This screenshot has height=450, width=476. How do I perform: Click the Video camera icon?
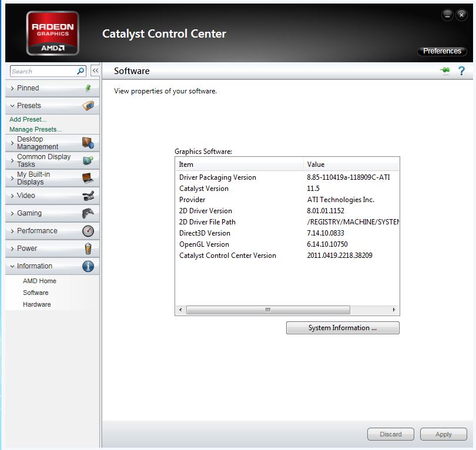(88, 196)
